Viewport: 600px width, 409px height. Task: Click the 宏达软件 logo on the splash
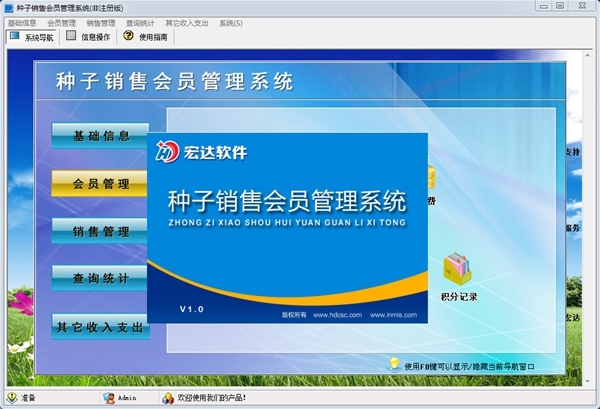click(x=201, y=152)
